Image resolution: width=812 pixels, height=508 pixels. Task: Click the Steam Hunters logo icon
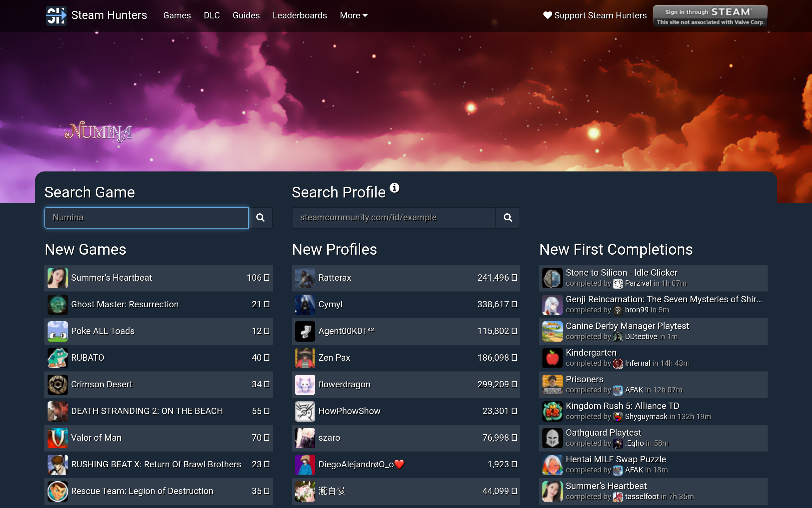click(56, 16)
